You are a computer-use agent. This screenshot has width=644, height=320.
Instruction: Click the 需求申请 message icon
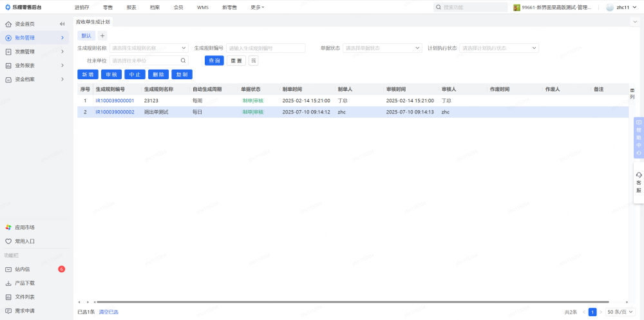pyautogui.click(x=8, y=311)
